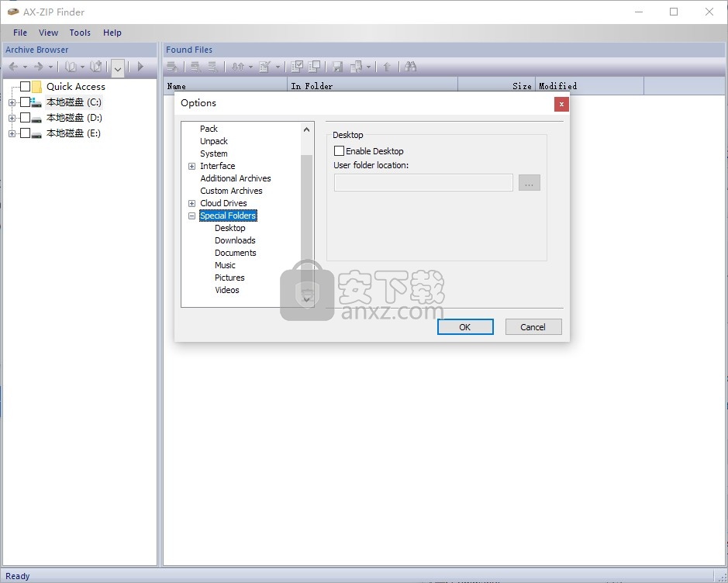The width and height of the screenshot is (728, 583).
Task: Click the chevron dropdown button in Archive Browser toolbar
Action: coord(118,68)
